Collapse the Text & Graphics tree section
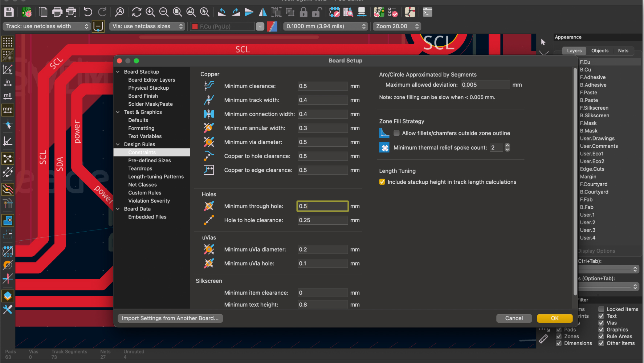644x363 pixels. [x=118, y=112]
